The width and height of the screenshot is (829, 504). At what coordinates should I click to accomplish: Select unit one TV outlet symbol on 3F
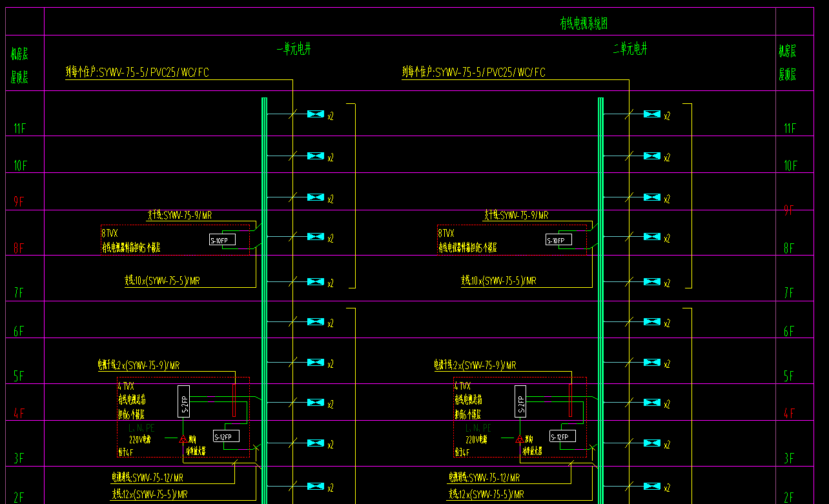click(315, 443)
